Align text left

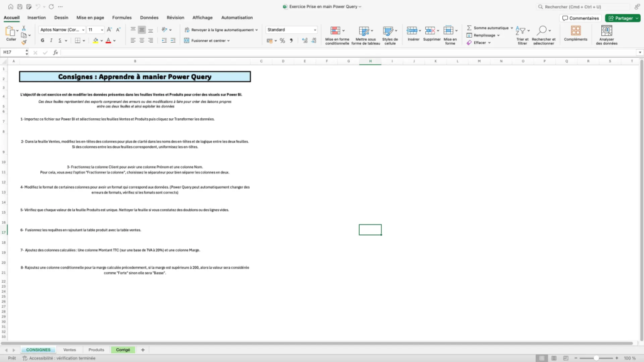pyautogui.click(x=133, y=41)
